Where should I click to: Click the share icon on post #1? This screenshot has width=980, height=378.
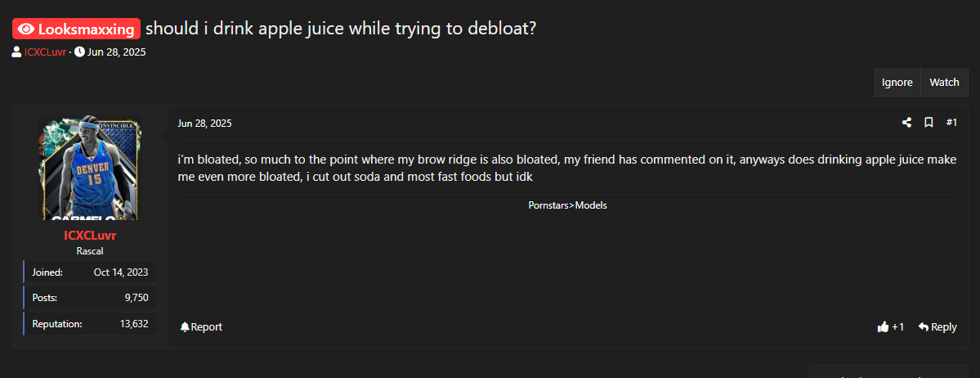pyautogui.click(x=906, y=123)
